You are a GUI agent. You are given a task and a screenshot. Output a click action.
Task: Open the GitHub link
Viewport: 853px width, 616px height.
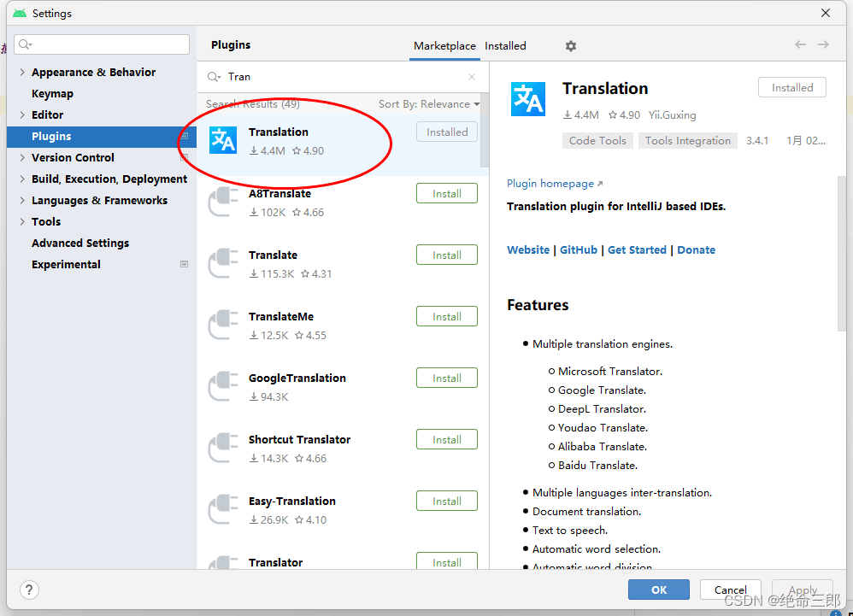tap(579, 250)
